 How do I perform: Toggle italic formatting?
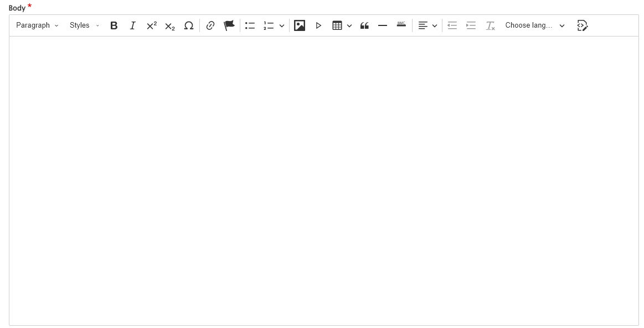(133, 25)
